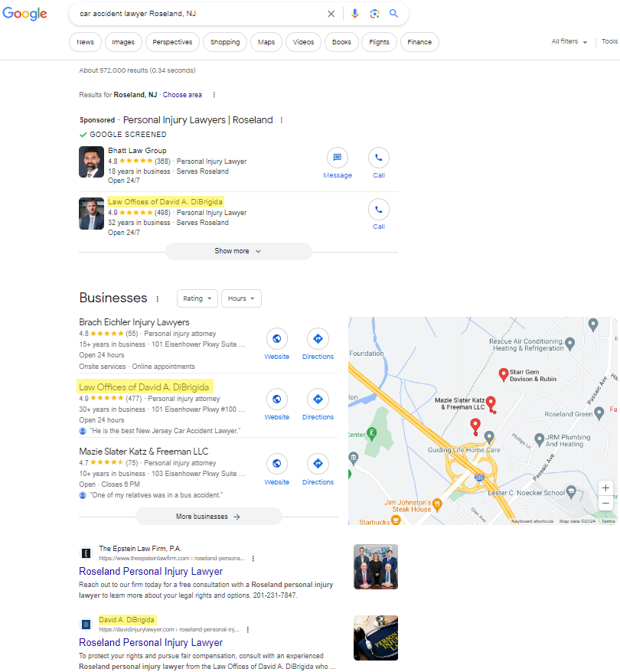
Task: Switch to Images tab
Action: 123,42
